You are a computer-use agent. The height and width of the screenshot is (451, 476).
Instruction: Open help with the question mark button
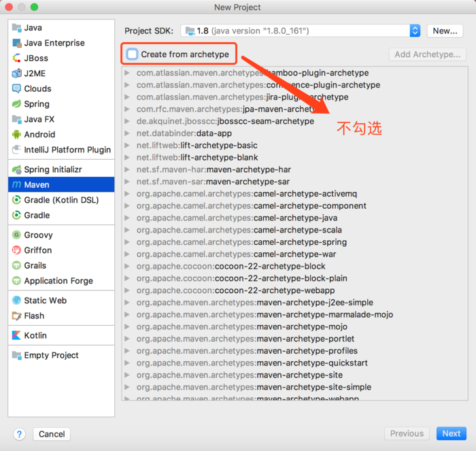point(19,434)
